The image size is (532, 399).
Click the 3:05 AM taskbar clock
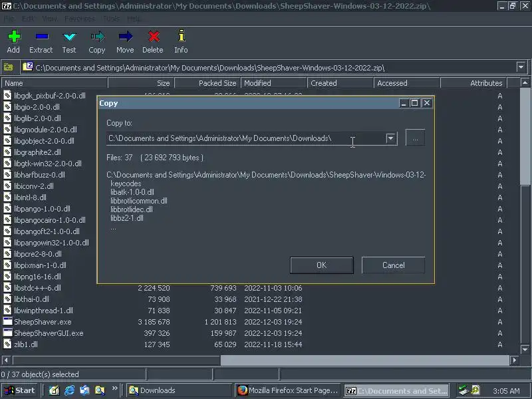click(506, 391)
